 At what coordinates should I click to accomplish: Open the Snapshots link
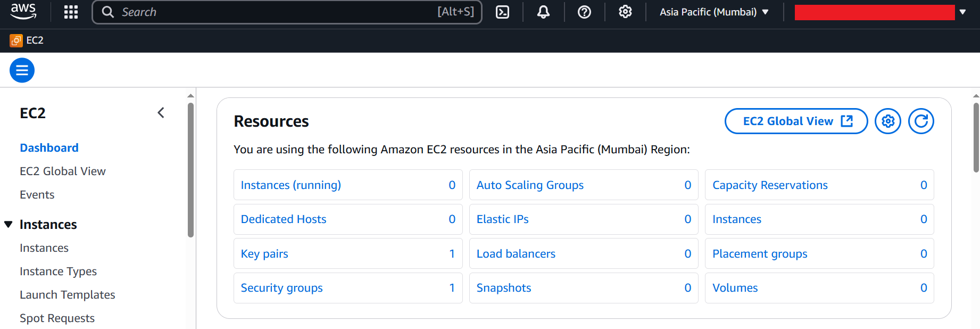pos(504,288)
